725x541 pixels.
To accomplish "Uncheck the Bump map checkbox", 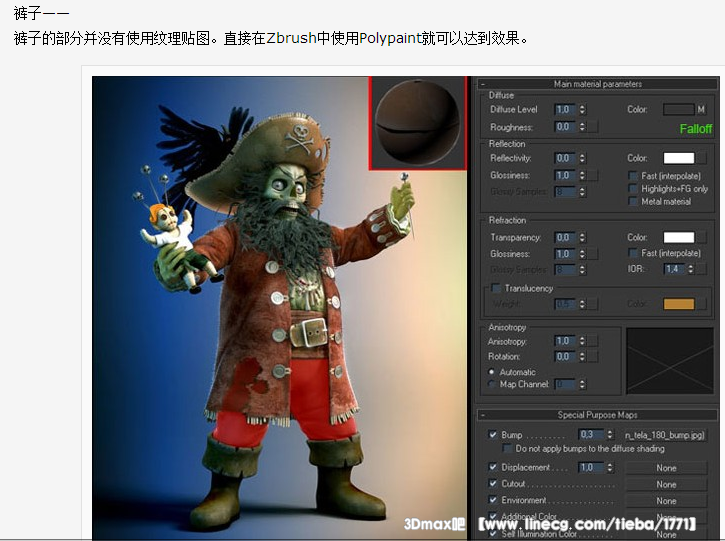I will (493, 435).
